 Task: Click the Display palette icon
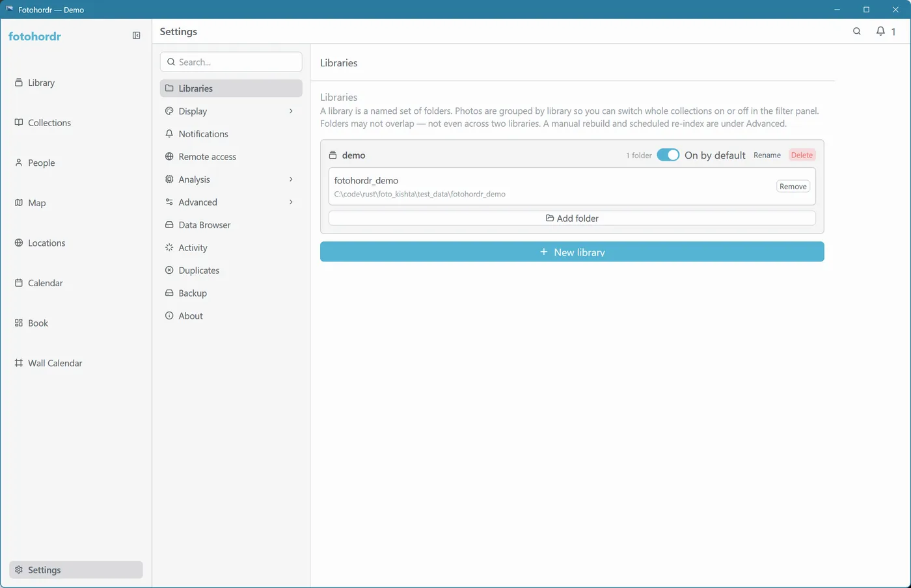point(169,111)
